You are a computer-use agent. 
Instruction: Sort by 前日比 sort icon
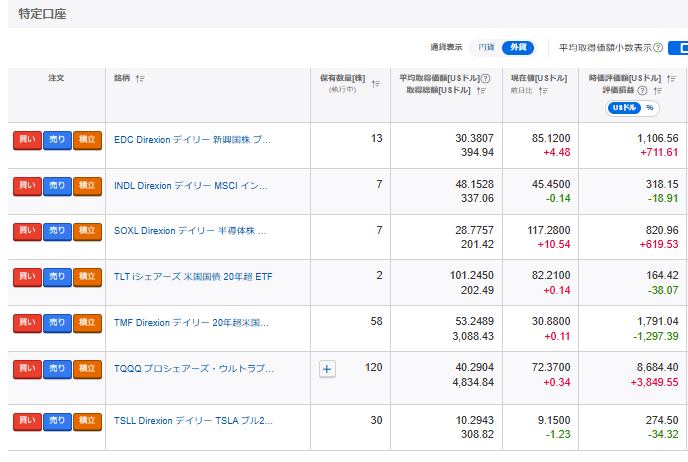[x=543, y=91]
